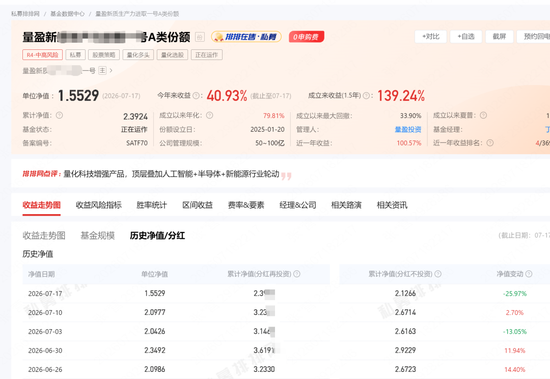Open 基金数据中心 breadcrumb link
The width and height of the screenshot is (550, 379).
(x=67, y=14)
